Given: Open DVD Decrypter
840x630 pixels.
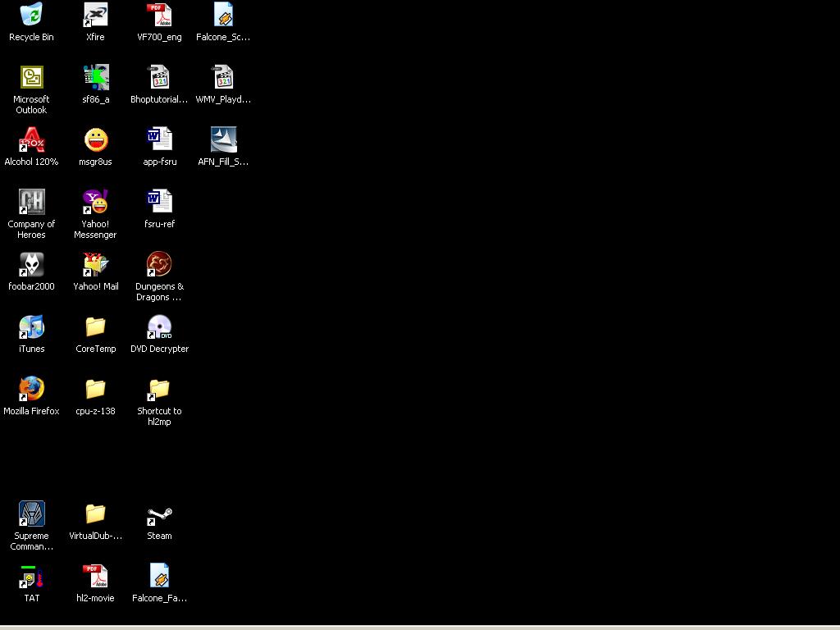Looking at the screenshot, I should coord(159,326).
